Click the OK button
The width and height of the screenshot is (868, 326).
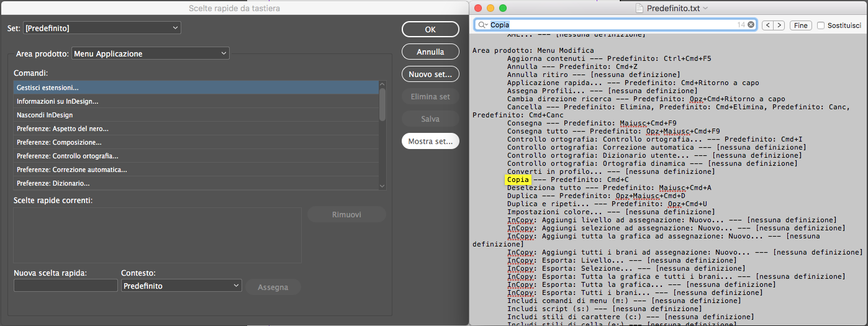(430, 29)
